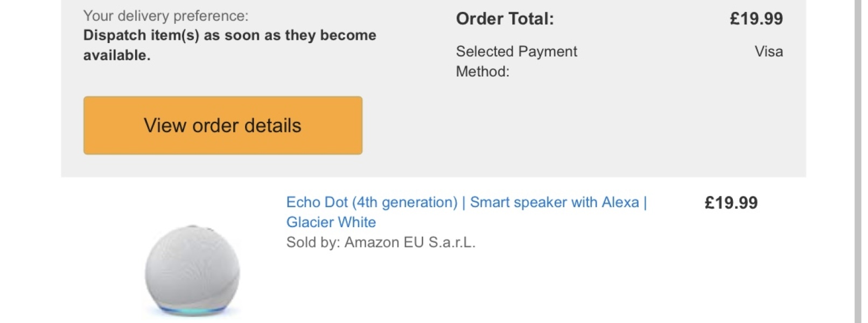
Task: Click the Selected Payment label text
Action: (516, 52)
